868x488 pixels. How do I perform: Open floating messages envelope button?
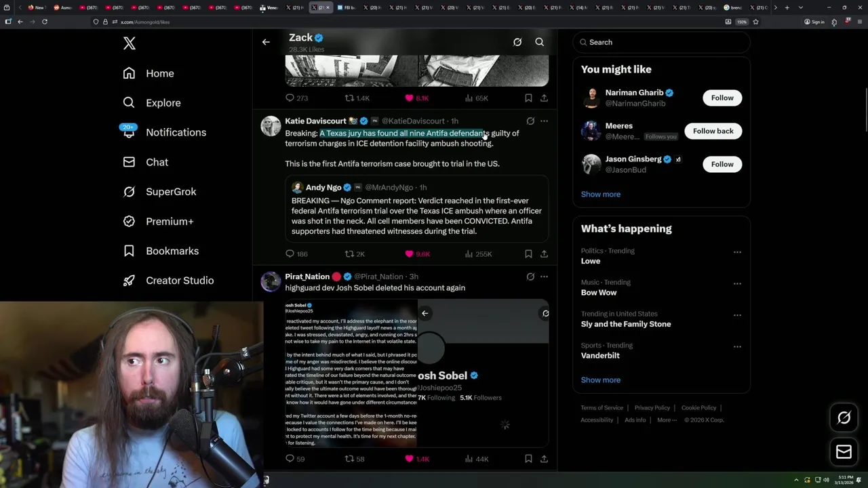[844, 452]
